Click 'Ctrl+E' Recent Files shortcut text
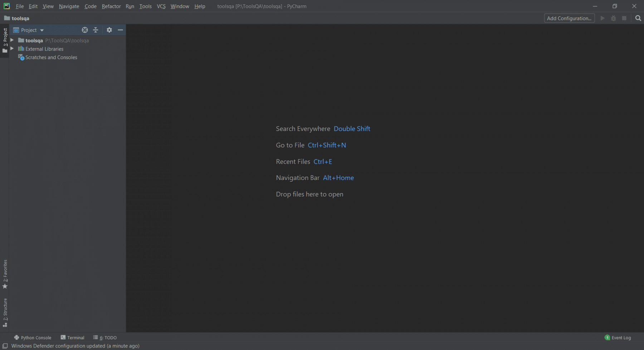This screenshot has width=644, height=350. point(323,162)
